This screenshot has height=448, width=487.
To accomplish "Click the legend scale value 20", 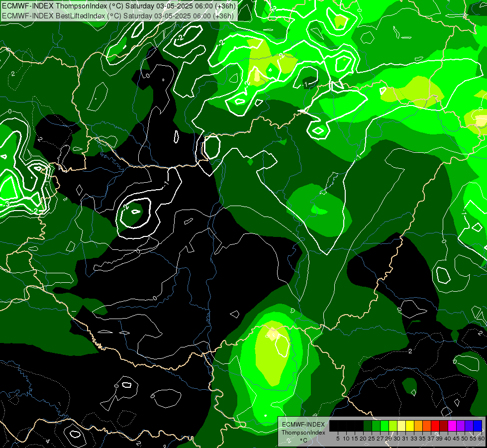I will pos(364,439).
